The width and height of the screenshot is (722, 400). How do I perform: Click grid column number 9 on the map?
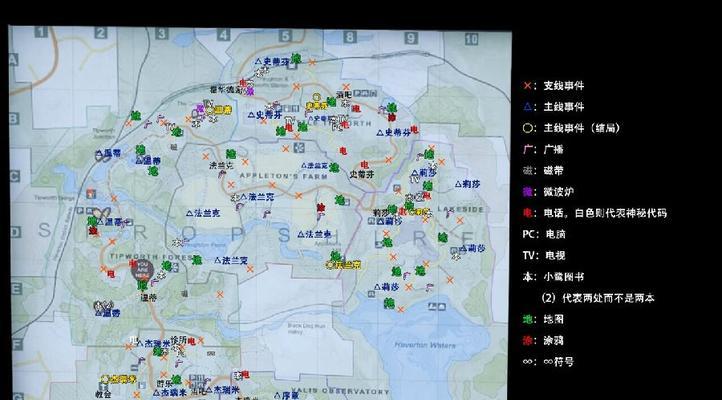coord(411,38)
